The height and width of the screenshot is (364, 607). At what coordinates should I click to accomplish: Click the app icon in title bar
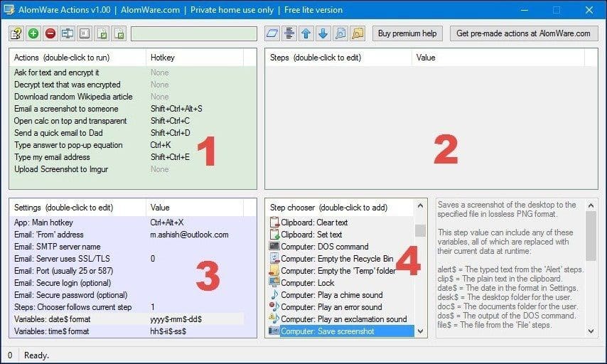[x=9, y=10]
